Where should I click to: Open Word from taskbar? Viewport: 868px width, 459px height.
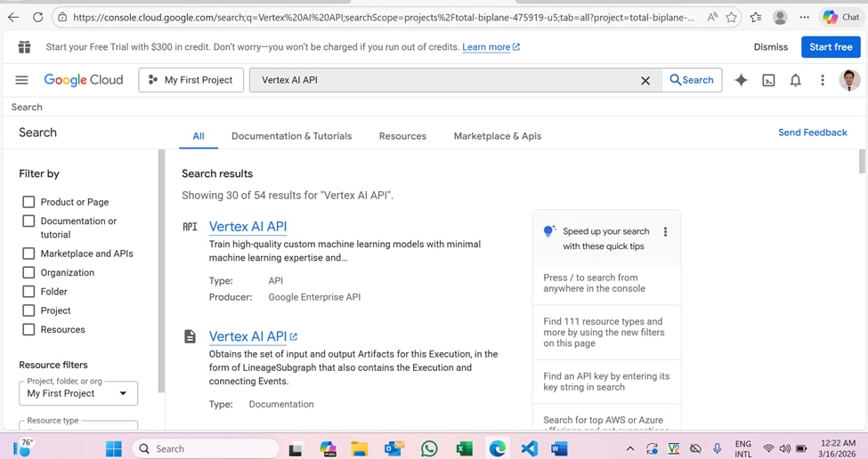[x=559, y=448]
